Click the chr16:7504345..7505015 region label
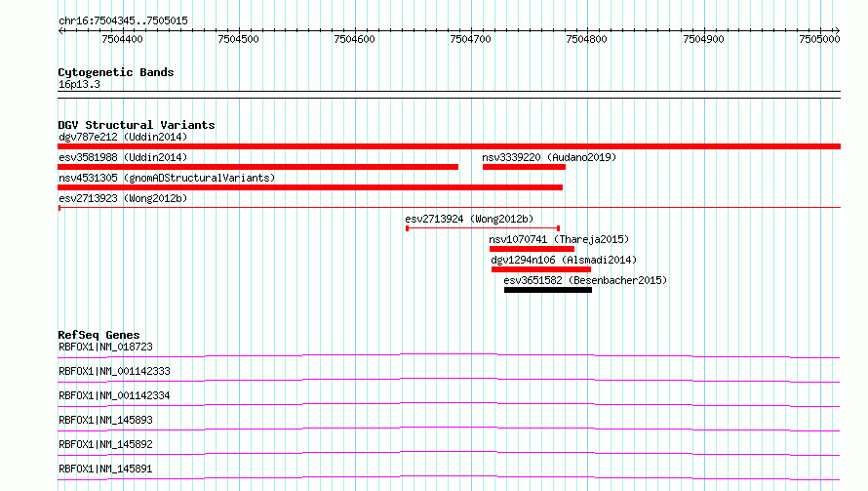This screenshot has width=868, height=491. (x=123, y=21)
